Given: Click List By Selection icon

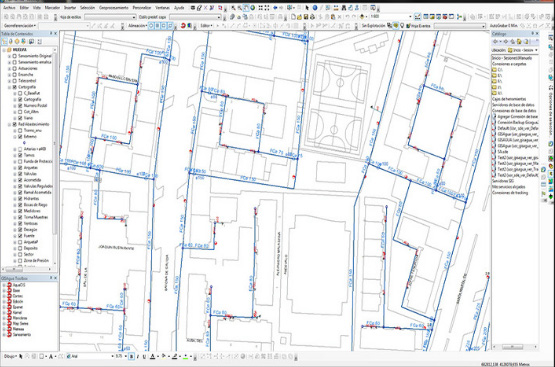Looking at the screenshot, I should [23, 41].
